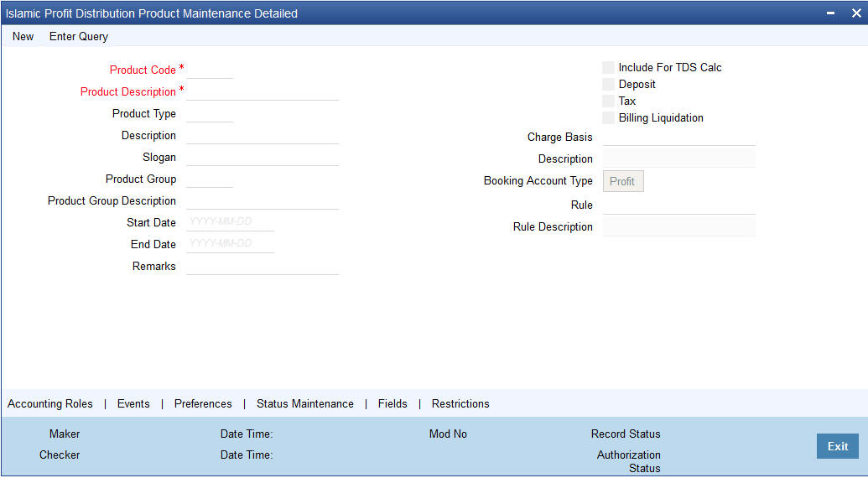Click the Record Status label
This screenshot has width=868, height=478.
(626, 434)
